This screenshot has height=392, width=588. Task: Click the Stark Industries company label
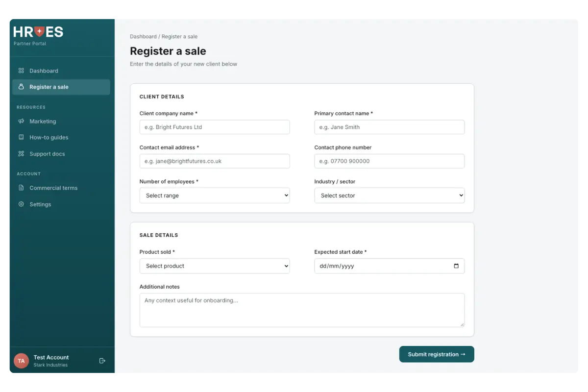(x=50, y=365)
